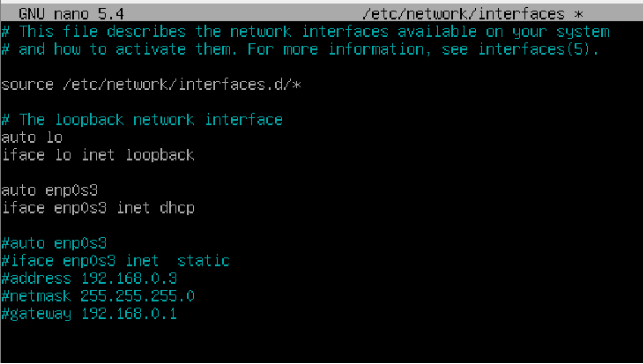Click the hash before 'netmask'

5,296
